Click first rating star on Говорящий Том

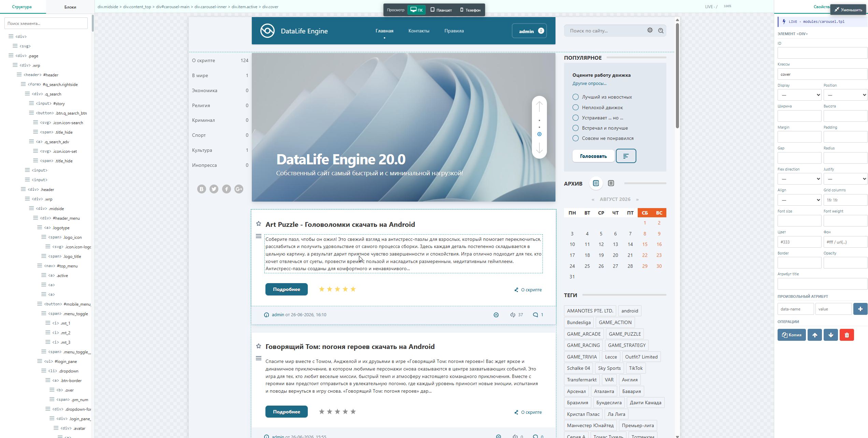click(322, 412)
